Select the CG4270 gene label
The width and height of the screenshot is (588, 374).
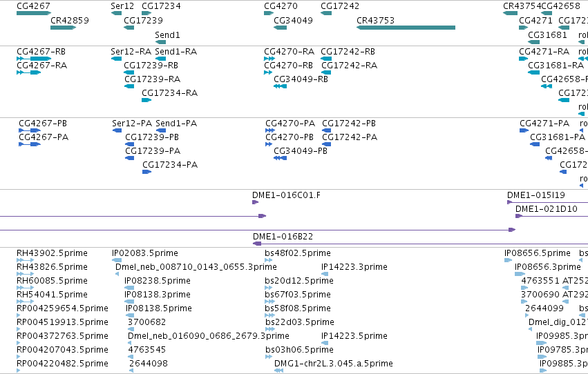[x=281, y=6]
